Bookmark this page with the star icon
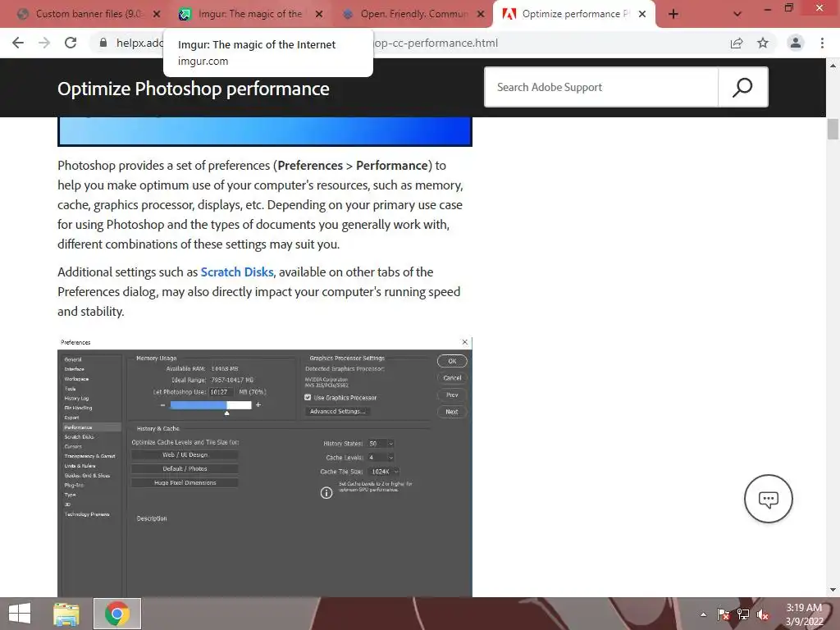Screen dimensions: 840x630 [x=763, y=43]
